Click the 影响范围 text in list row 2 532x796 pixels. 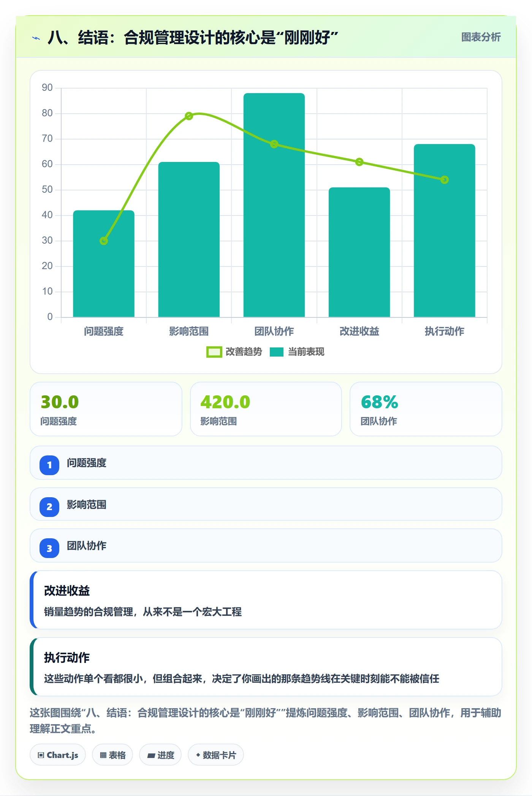click(x=87, y=505)
